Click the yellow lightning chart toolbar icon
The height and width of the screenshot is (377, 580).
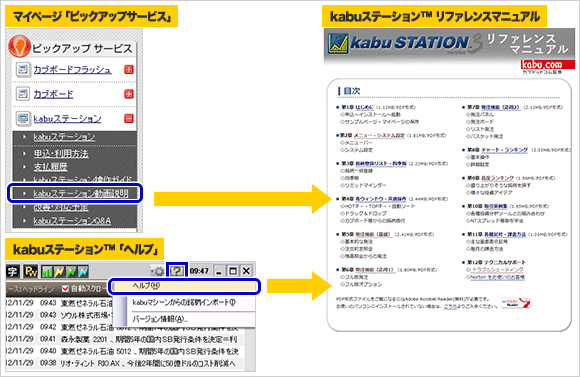(59, 272)
